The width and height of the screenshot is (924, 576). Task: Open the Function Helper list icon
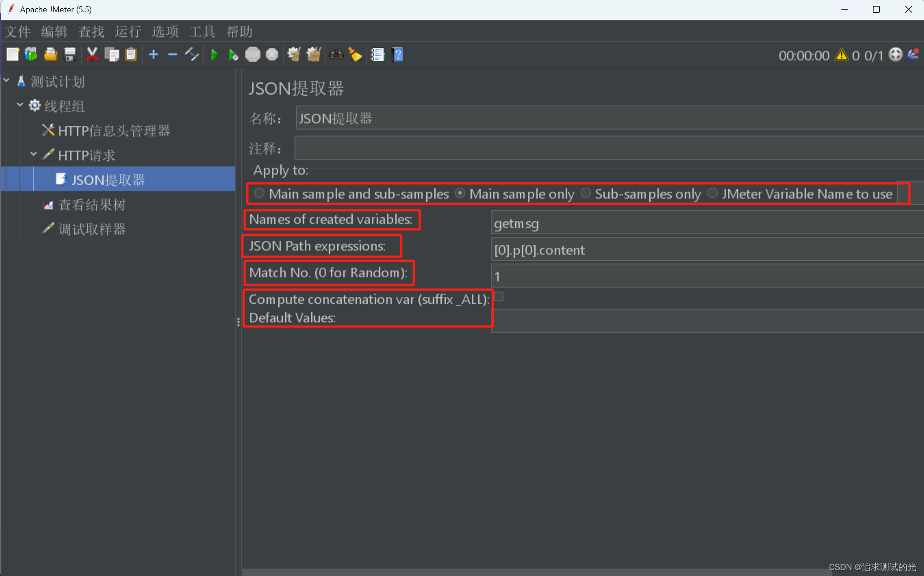(378, 55)
